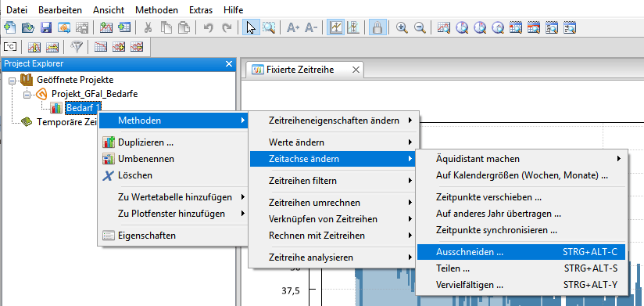Click the save floppy disk icon
Image resolution: width=644 pixels, height=306 pixels.
pos(45,27)
